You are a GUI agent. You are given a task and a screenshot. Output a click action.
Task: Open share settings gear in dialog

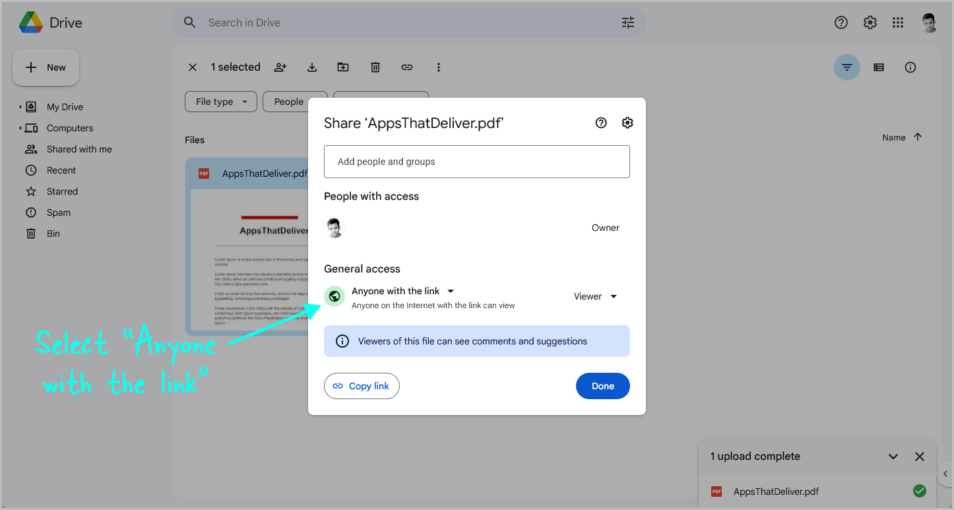[x=627, y=123]
